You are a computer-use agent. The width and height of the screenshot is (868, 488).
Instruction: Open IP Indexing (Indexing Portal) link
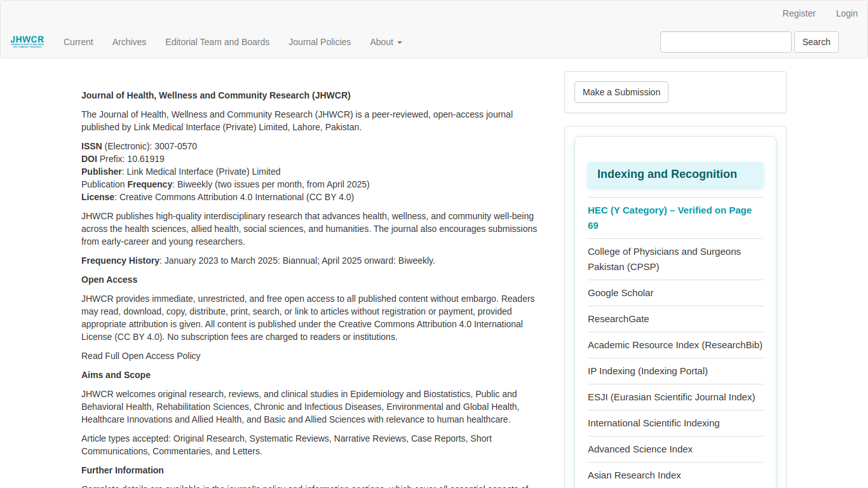pos(648,371)
